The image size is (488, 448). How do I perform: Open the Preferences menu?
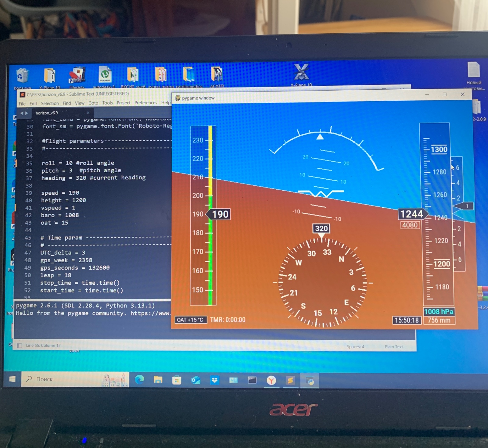pos(145,103)
